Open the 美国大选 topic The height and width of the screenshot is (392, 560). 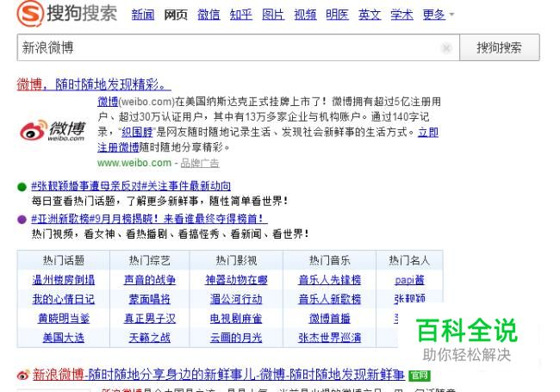(x=63, y=338)
